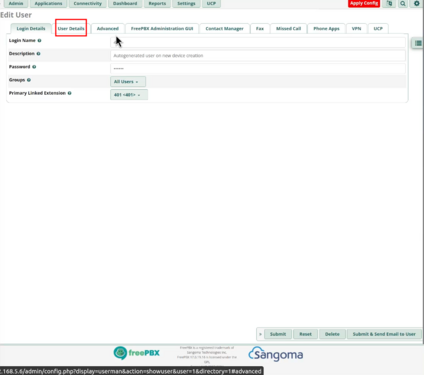
Task: Open the search icon in top bar
Action: (x=403, y=4)
